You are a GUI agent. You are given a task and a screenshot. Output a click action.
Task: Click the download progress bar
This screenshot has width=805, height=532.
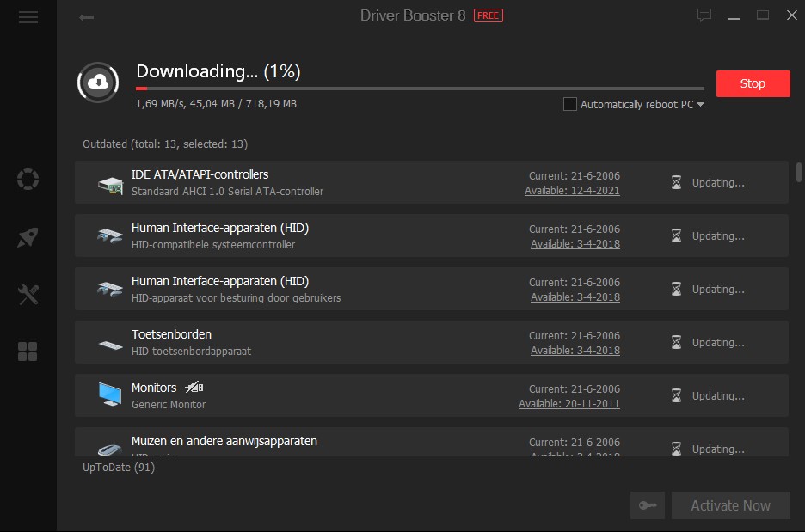pos(420,89)
